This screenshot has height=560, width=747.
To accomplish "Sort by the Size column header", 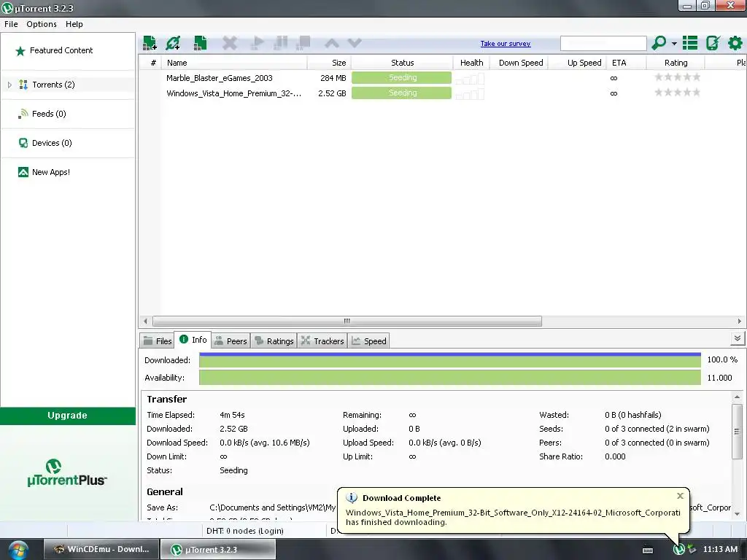I will pos(329,63).
